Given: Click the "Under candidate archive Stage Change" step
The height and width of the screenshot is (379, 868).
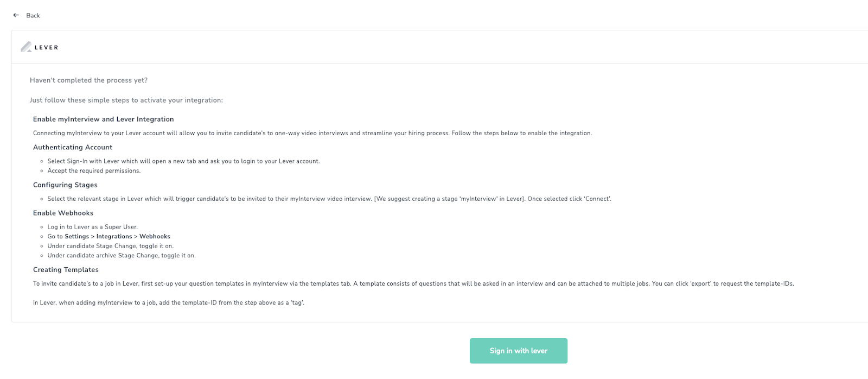Looking at the screenshot, I should click(x=122, y=256).
